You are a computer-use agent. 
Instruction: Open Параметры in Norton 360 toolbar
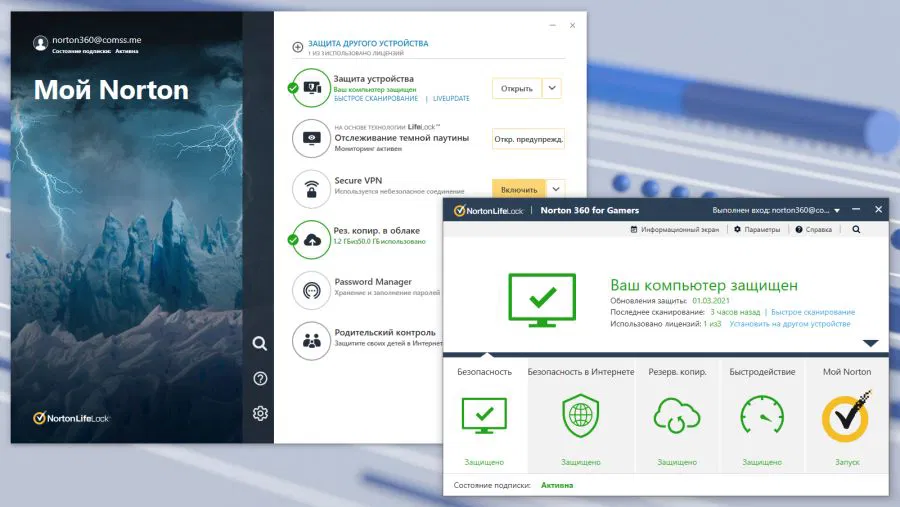coord(757,229)
